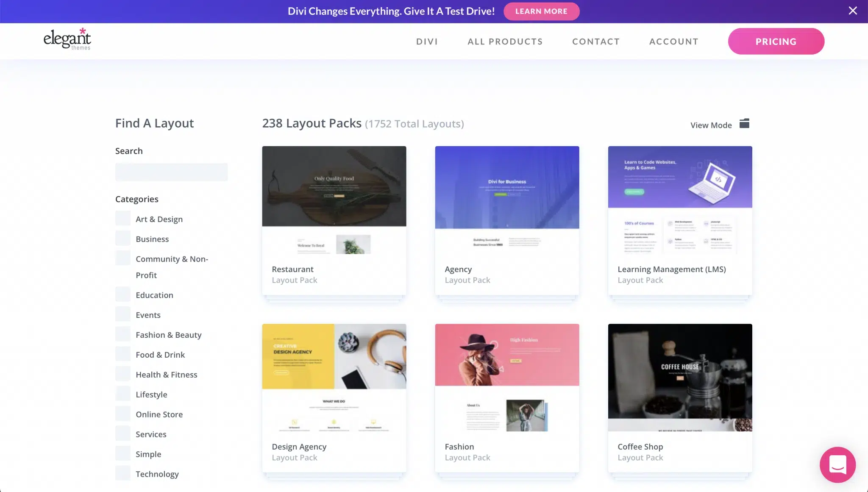Focus the layout Search input field
This screenshot has height=492, width=868.
coord(171,172)
